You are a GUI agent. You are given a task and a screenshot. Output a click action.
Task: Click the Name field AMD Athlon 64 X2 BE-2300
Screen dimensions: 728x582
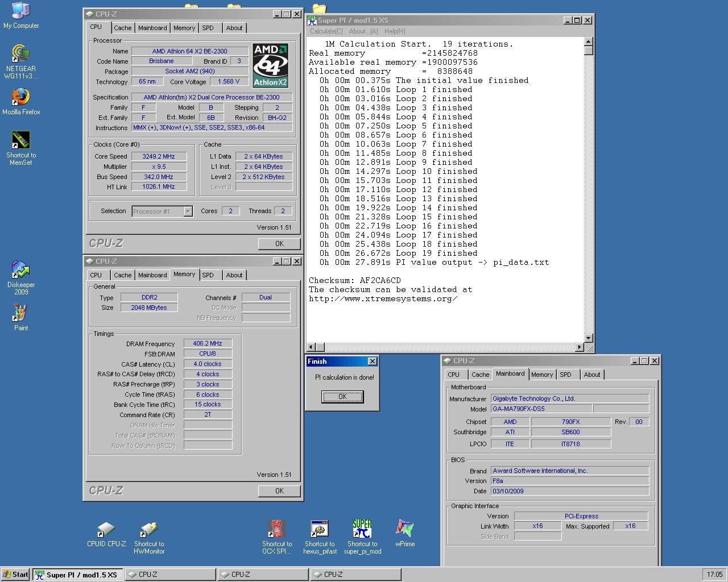189,51
